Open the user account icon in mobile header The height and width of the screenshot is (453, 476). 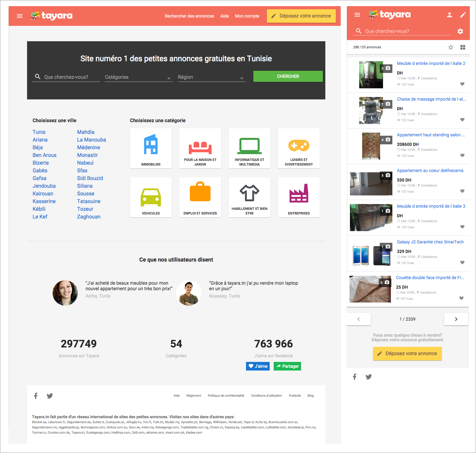point(449,15)
